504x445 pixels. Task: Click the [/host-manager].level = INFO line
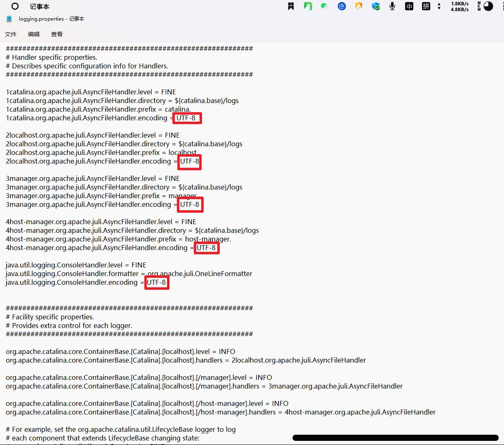(147, 403)
